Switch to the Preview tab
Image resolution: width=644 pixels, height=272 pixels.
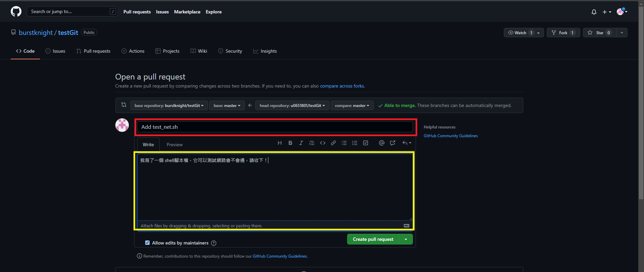[x=174, y=145]
